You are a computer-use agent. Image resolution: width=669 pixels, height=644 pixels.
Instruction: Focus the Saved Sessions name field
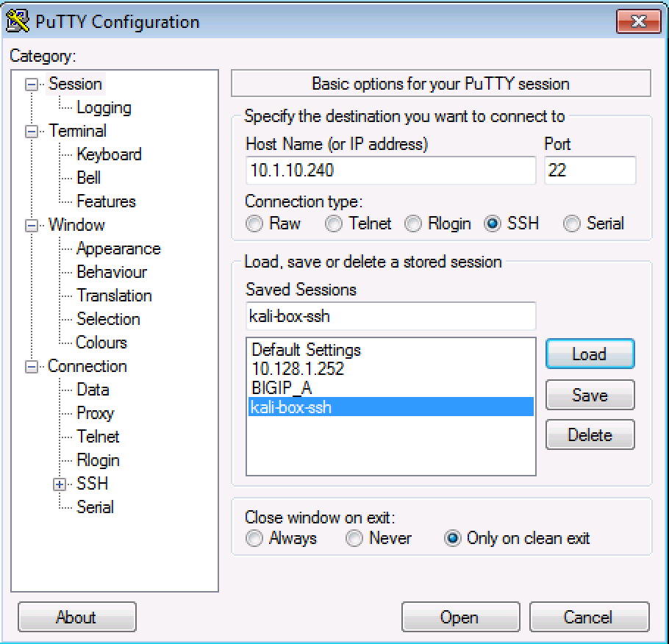pyautogui.click(x=391, y=316)
